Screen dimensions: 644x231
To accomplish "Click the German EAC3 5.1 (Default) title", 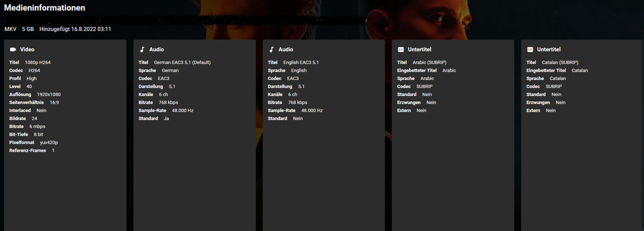I will (182, 62).
